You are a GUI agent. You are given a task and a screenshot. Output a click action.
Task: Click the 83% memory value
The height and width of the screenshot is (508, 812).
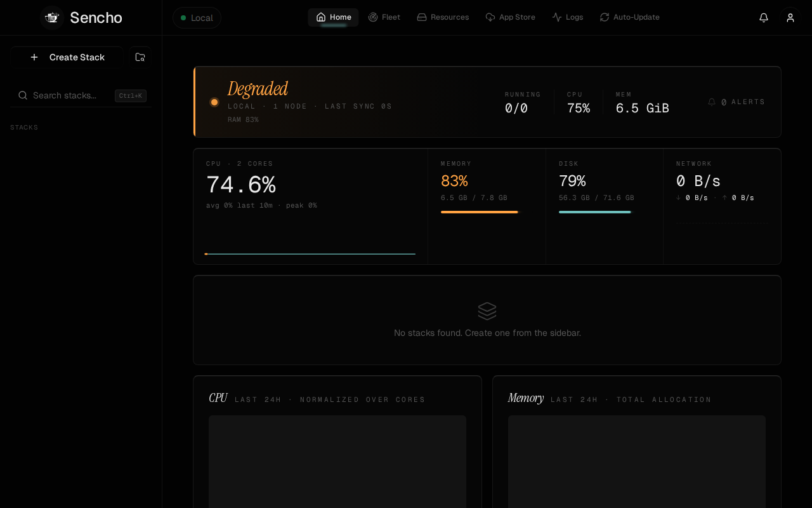(454, 181)
